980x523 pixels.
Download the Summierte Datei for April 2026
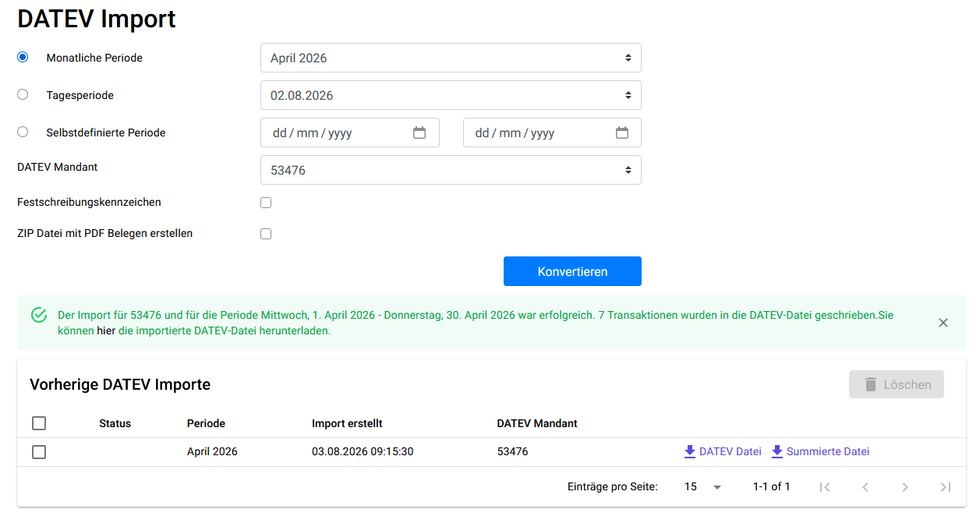pos(820,451)
